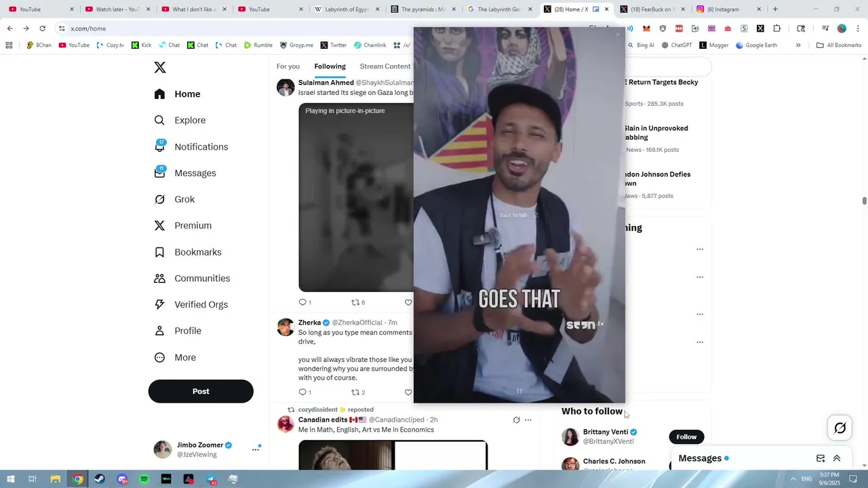This screenshot has height=488, width=868.
Task: Open Windows Start menu
Action: pyautogui.click(x=10, y=479)
